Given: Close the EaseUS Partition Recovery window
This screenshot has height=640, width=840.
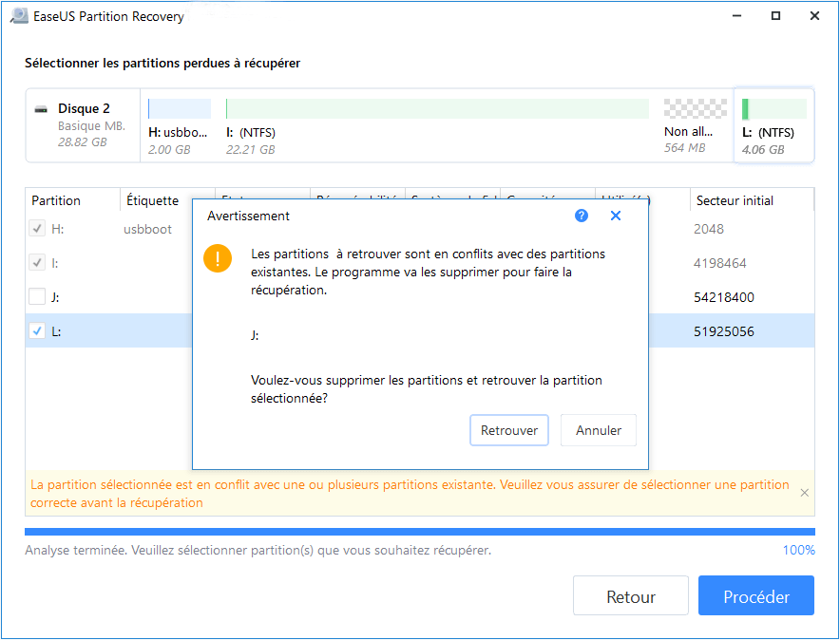Looking at the screenshot, I should click(x=814, y=16).
